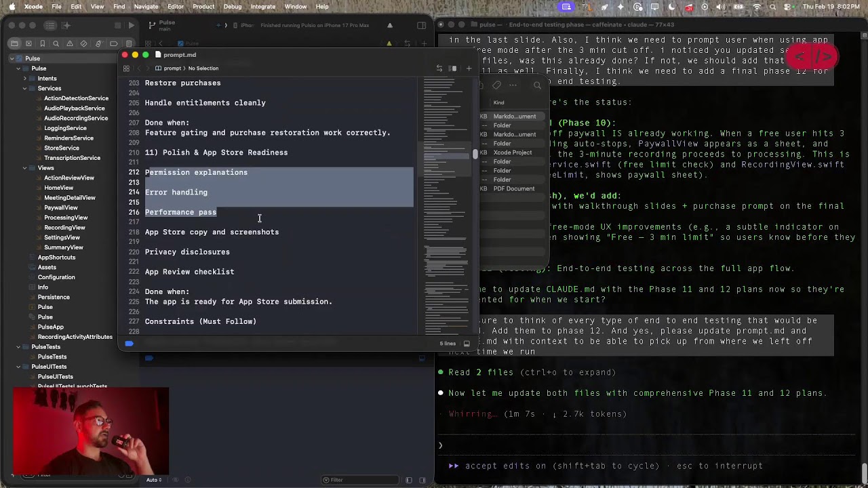Open the Integrate menu
The height and width of the screenshot is (488, 868).
263,7
